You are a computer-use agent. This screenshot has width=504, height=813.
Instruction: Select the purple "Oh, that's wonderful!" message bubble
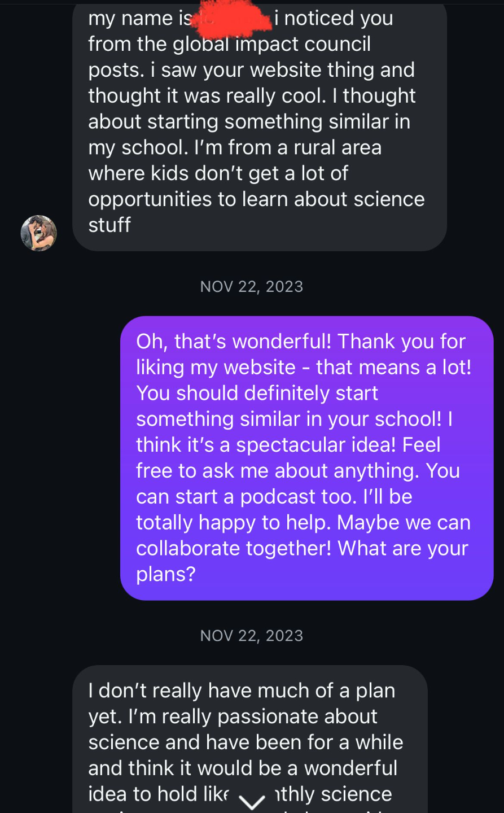pyautogui.click(x=306, y=458)
